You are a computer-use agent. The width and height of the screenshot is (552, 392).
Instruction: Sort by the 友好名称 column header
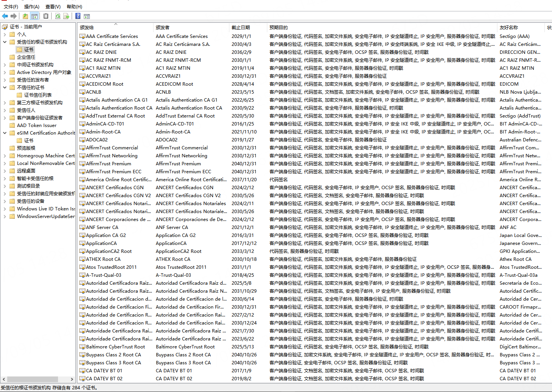click(521, 27)
